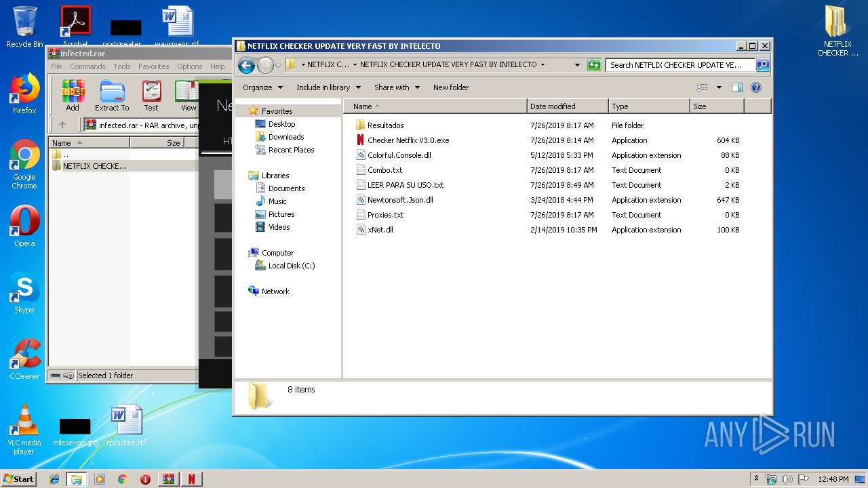Open recent pages dropdown near Forward

click(278, 66)
